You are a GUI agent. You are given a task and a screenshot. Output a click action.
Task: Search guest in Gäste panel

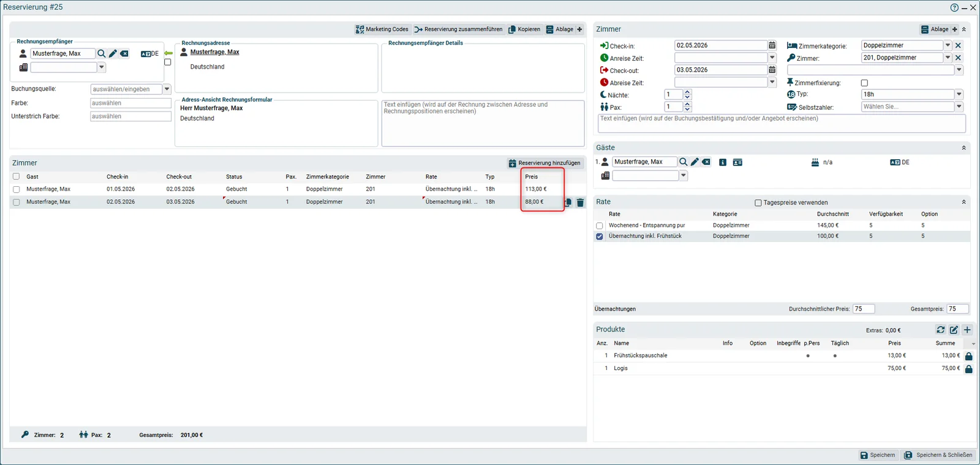[684, 162]
